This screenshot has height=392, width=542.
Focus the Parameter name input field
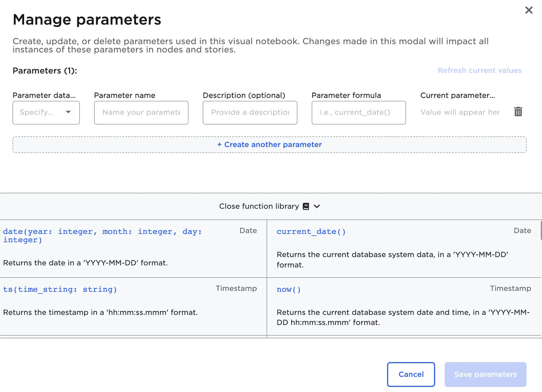click(141, 113)
